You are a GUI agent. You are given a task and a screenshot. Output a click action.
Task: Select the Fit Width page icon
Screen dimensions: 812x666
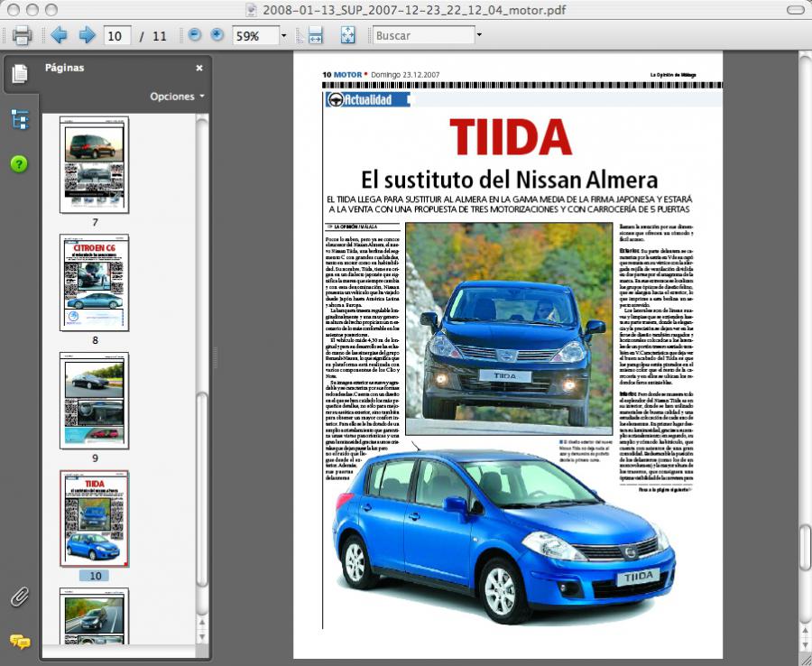point(316,35)
